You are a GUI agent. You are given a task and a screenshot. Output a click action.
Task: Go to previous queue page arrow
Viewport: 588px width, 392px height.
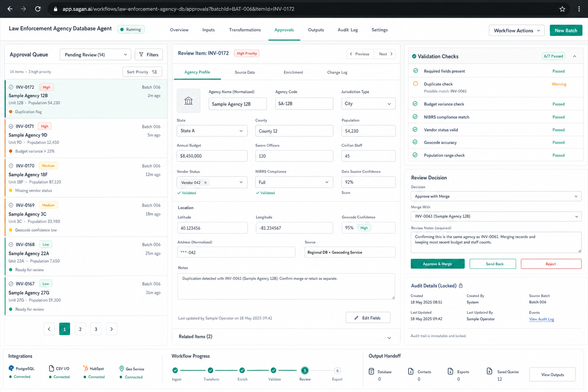point(49,329)
